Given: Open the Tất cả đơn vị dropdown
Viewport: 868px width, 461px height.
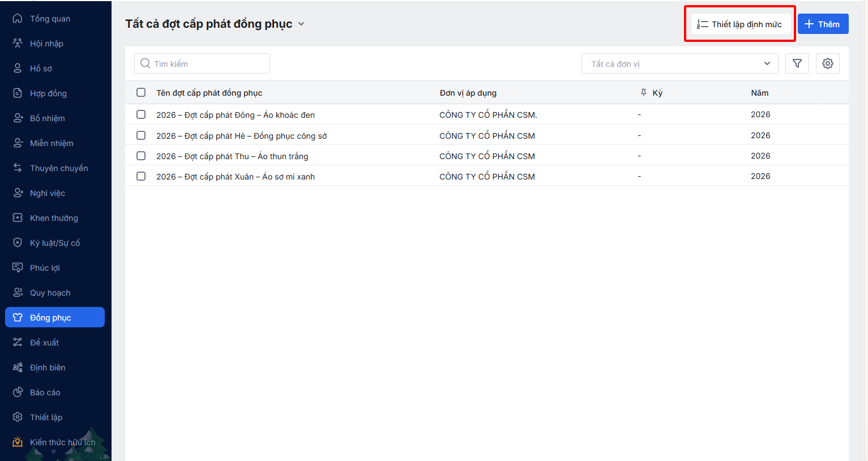Looking at the screenshot, I should (x=679, y=63).
